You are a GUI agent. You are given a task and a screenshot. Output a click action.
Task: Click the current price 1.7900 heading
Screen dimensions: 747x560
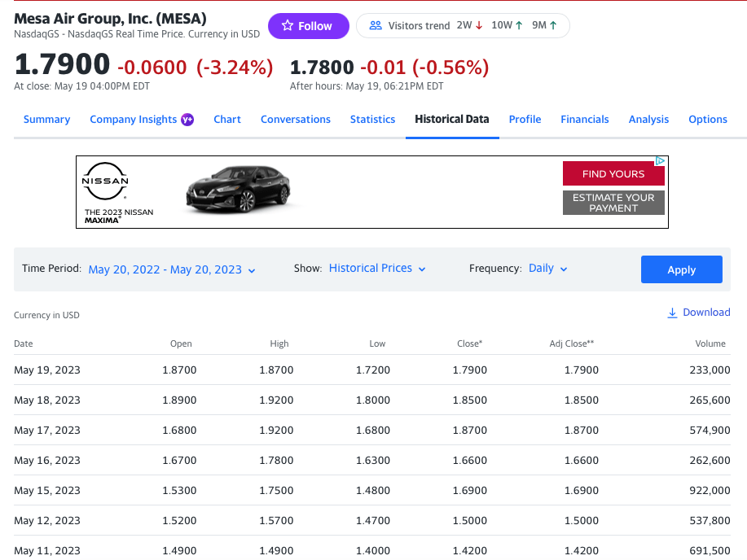[63, 65]
